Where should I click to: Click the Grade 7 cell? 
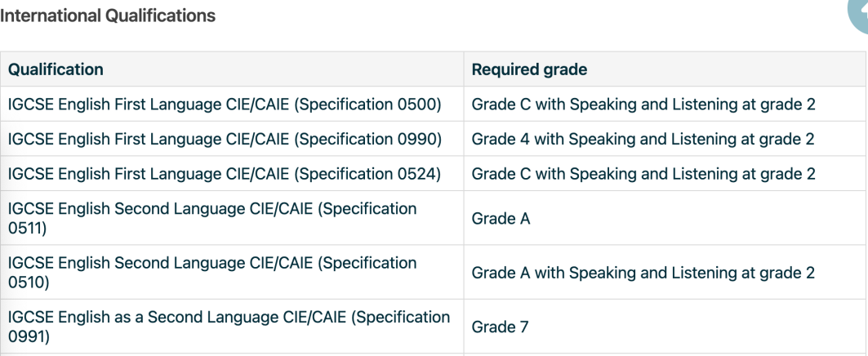(x=665, y=327)
